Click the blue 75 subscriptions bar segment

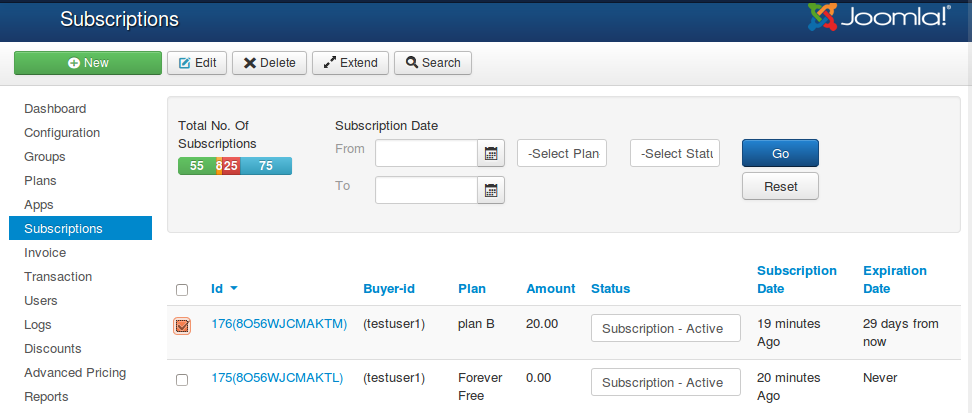point(266,166)
